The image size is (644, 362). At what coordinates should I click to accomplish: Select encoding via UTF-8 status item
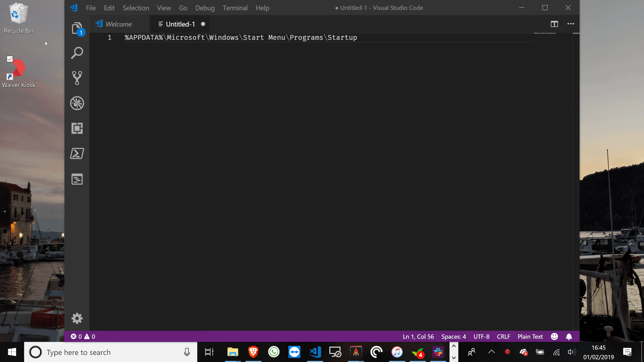[481, 337]
